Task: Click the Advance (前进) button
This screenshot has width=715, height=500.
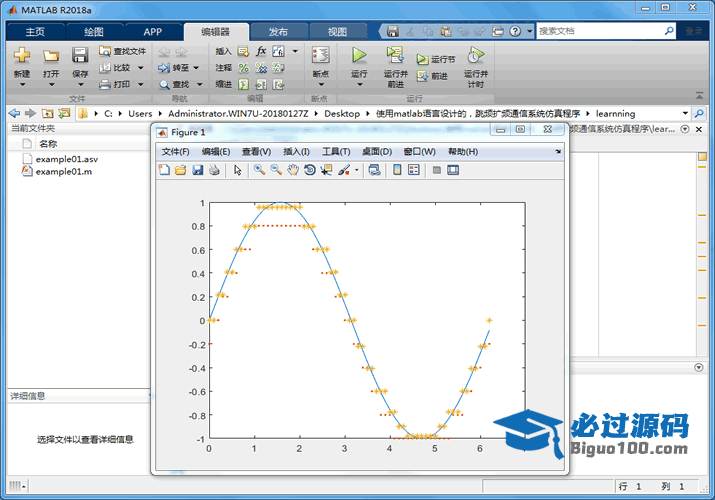Action: (432, 76)
